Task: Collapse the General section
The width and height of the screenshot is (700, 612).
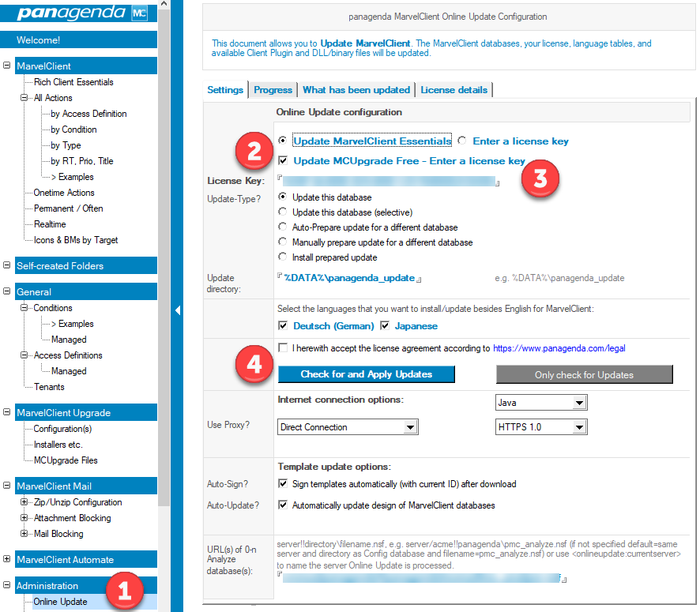Action: coord(6,291)
